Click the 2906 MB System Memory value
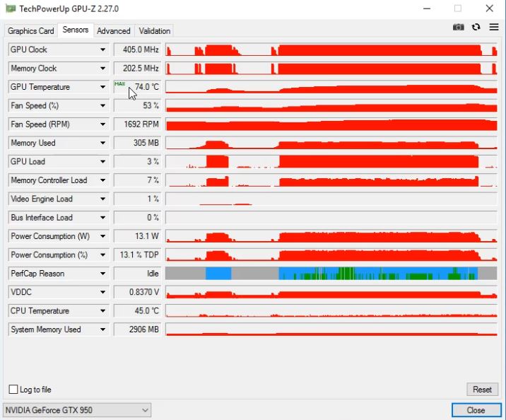Viewport: 506px width, 420px height. [x=137, y=329]
